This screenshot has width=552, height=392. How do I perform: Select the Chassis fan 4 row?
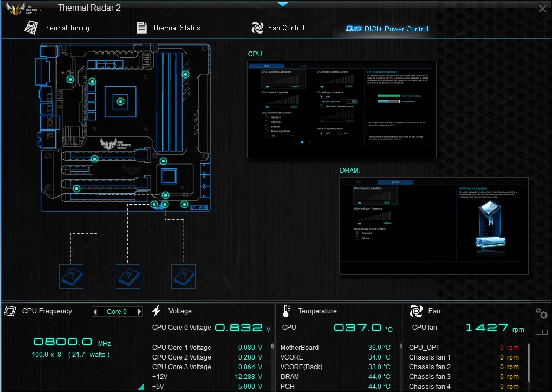coord(464,387)
